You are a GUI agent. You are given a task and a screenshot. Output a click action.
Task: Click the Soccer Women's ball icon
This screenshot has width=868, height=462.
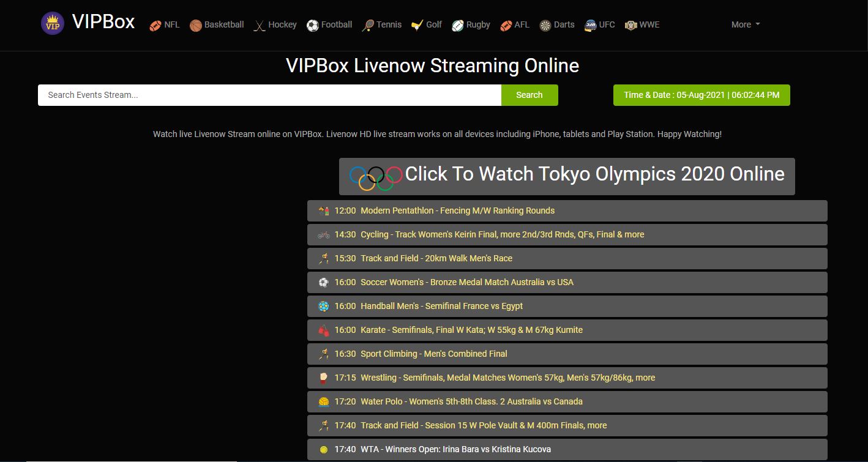click(324, 283)
